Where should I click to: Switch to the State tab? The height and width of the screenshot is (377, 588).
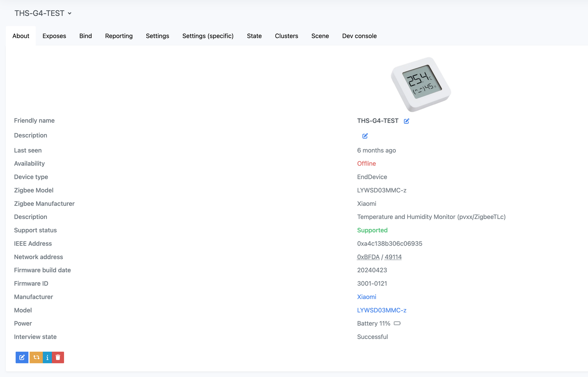254,36
